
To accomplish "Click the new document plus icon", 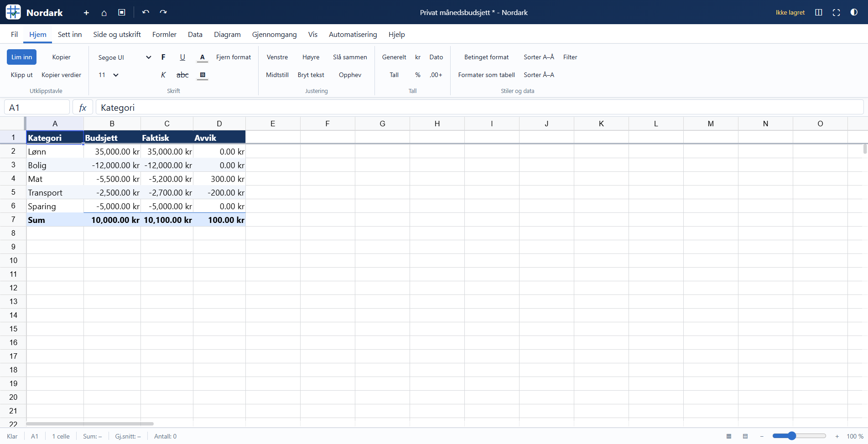I will pos(86,13).
